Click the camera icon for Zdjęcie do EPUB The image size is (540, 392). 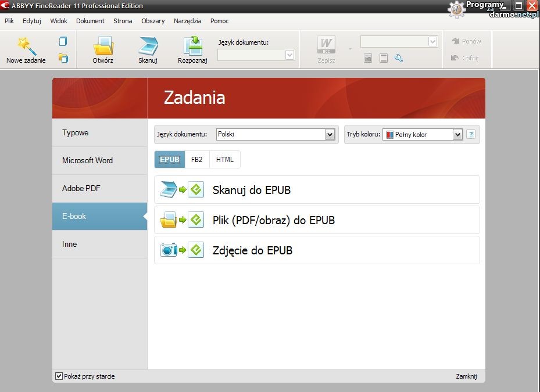point(169,250)
